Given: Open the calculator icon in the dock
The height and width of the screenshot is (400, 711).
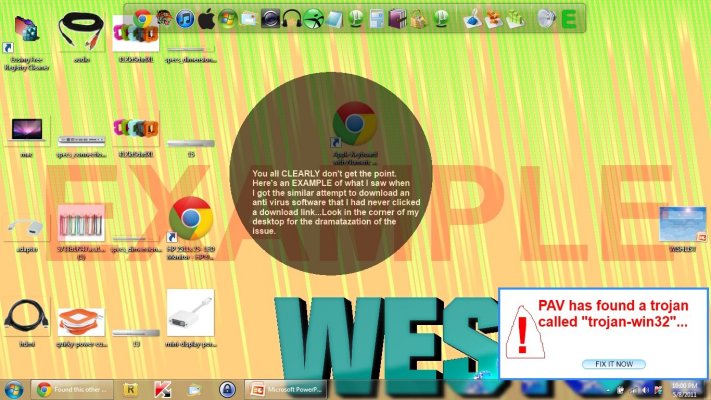Looking at the screenshot, I should pos(376,20).
